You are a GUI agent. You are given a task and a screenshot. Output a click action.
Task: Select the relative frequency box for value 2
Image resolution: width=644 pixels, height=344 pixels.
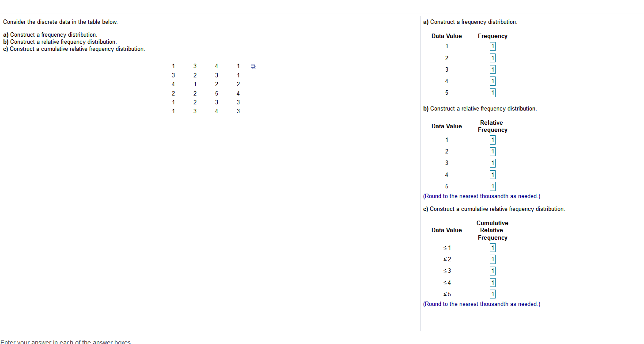tap(492, 151)
